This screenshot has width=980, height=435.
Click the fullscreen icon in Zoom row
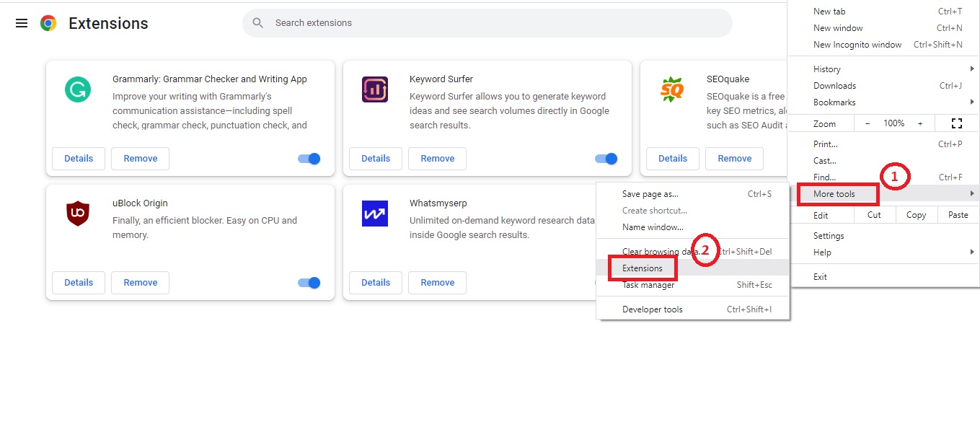pos(957,123)
